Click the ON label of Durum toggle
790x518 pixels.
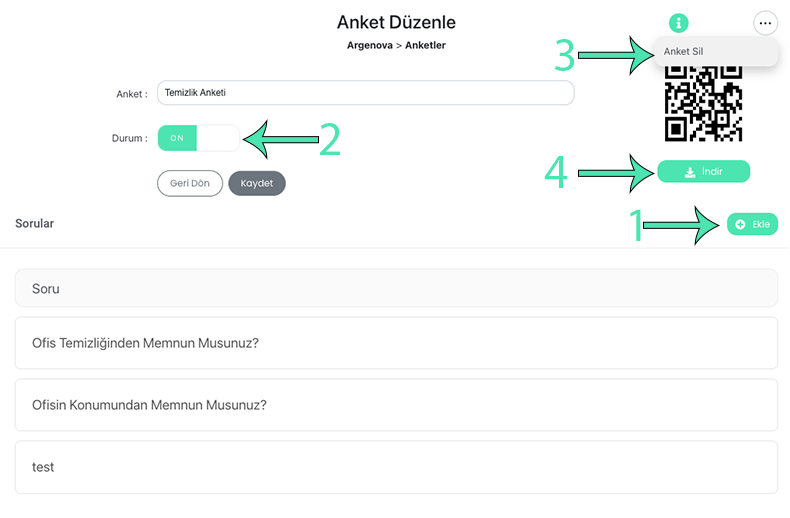[x=177, y=138]
